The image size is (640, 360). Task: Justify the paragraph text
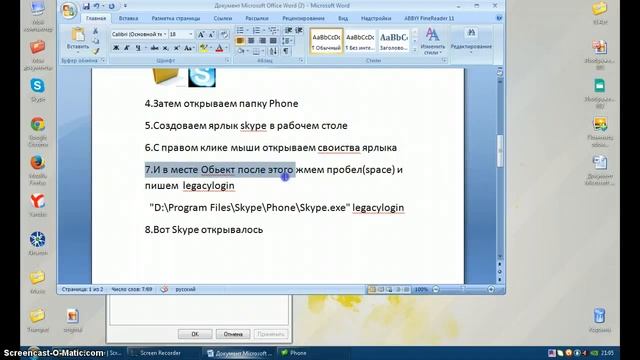(273, 41)
